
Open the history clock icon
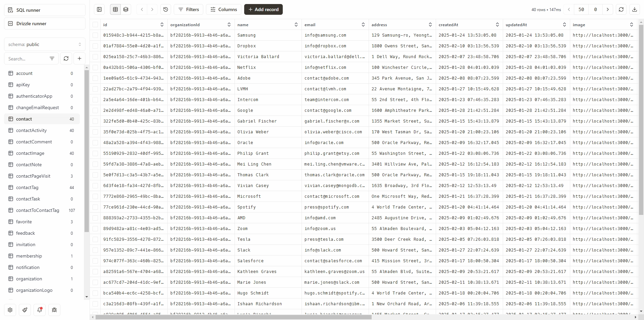(x=166, y=9)
